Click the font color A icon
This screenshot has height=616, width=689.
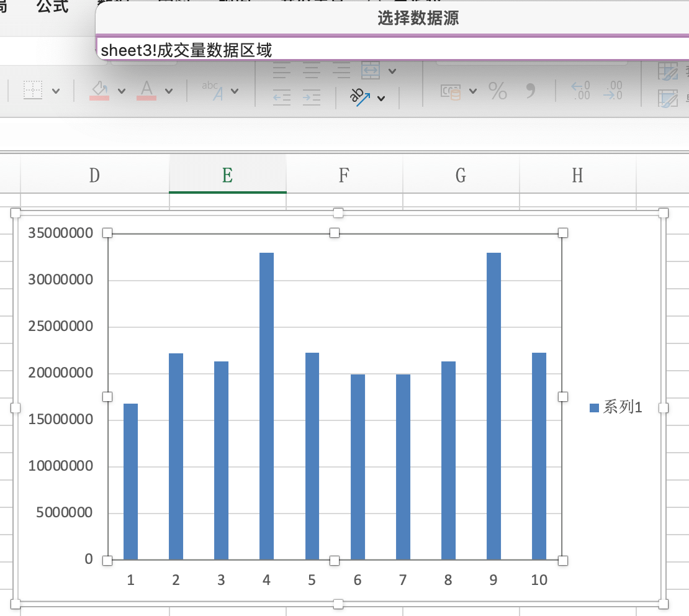[x=146, y=91]
